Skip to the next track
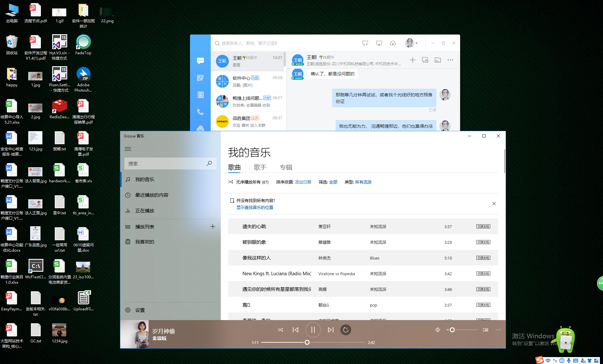603x364 pixels. (x=330, y=330)
